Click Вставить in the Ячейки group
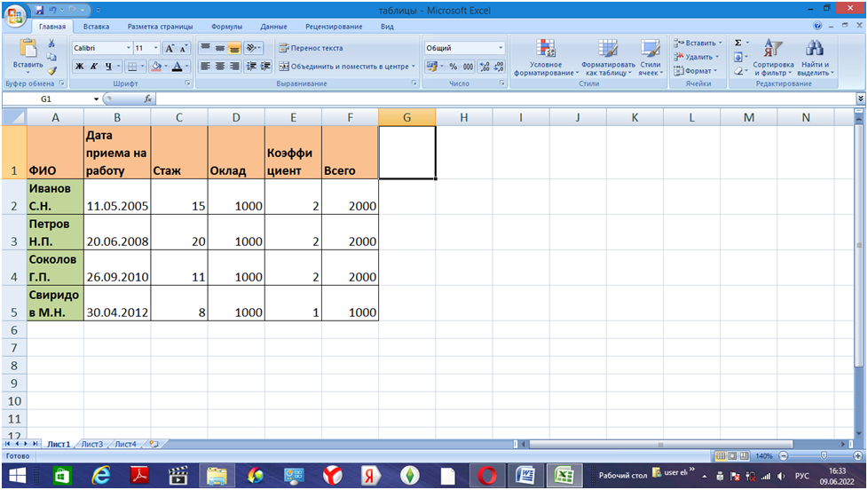 tap(698, 43)
